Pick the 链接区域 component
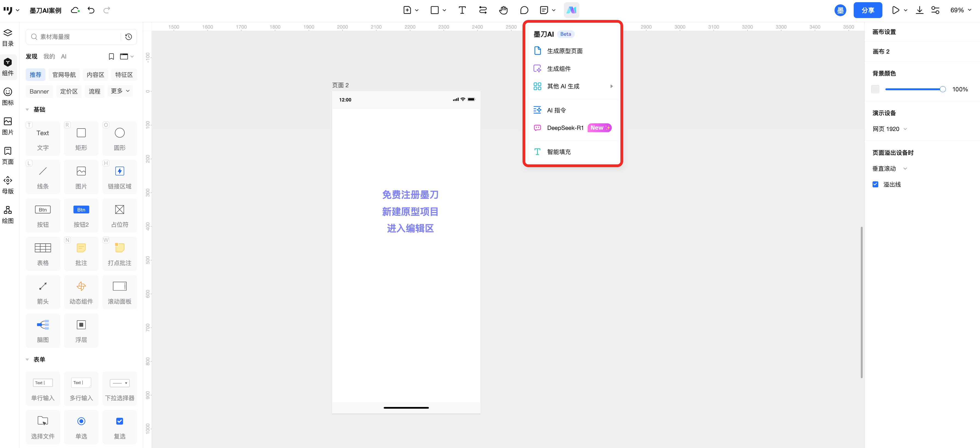This screenshot has height=448, width=980. point(119,177)
